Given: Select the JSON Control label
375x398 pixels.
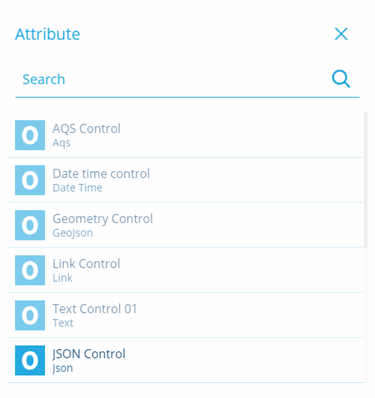Looking at the screenshot, I should point(89,354).
